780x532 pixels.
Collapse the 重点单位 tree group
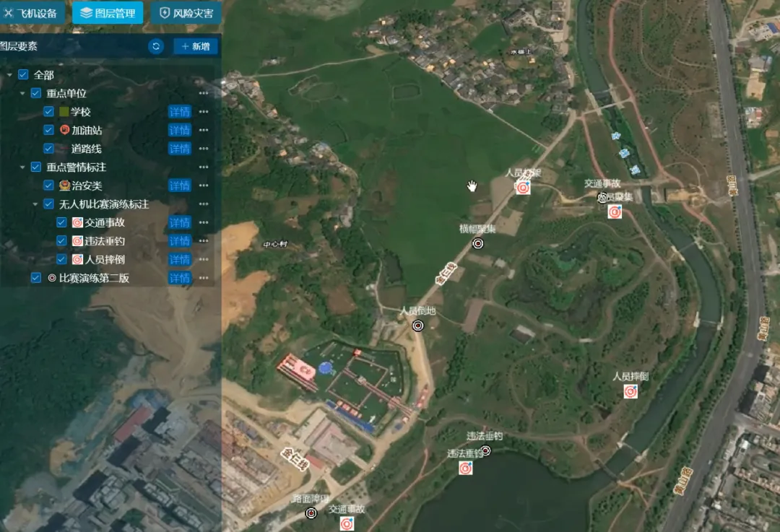pos(22,93)
